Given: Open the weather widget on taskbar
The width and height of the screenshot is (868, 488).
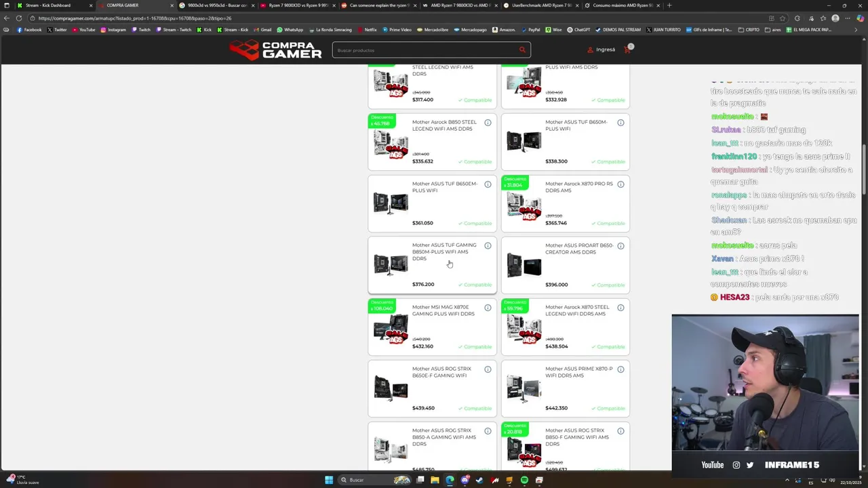Looking at the screenshot, I should coord(24,480).
